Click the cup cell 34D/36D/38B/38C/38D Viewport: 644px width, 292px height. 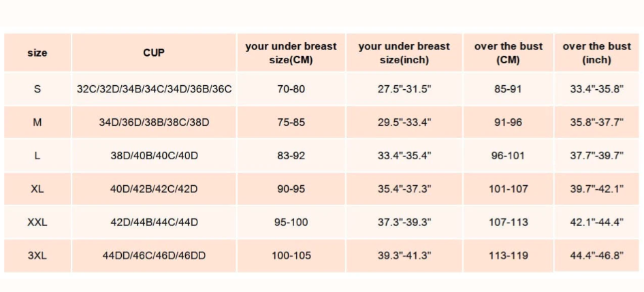154,123
